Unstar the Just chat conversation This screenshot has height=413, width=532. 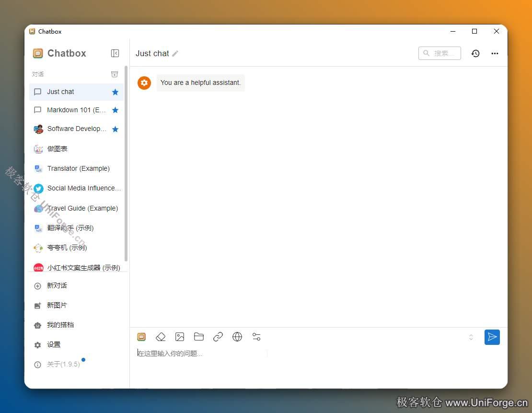click(x=116, y=92)
